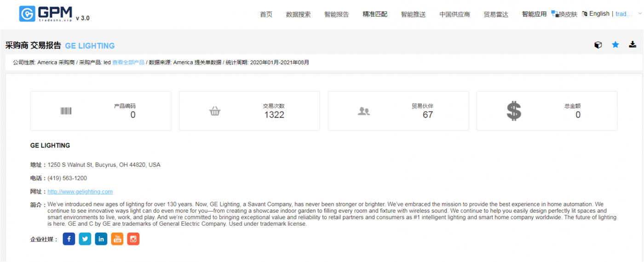Click the address 1250 S Walnut St text

click(104, 165)
